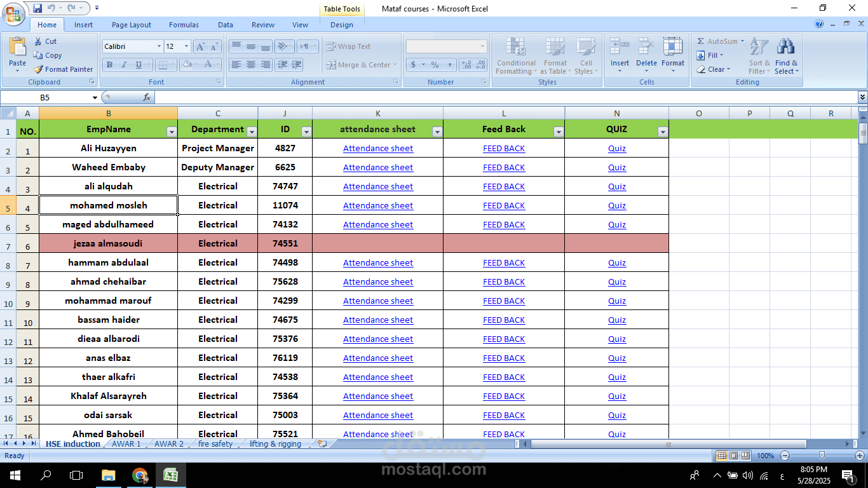Decrease the cell indent
The width and height of the screenshot is (868, 488).
(x=283, y=65)
